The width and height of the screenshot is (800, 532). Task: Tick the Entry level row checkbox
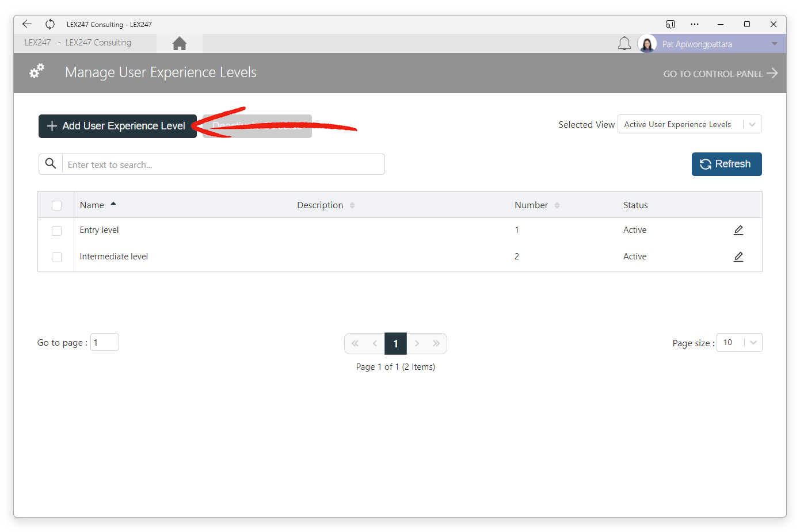click(56, 231)
